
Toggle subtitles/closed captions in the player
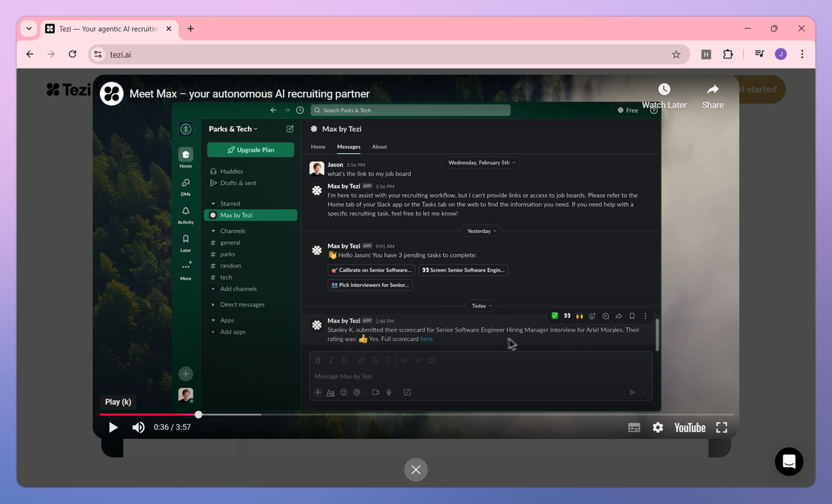(x=634, y=428)
